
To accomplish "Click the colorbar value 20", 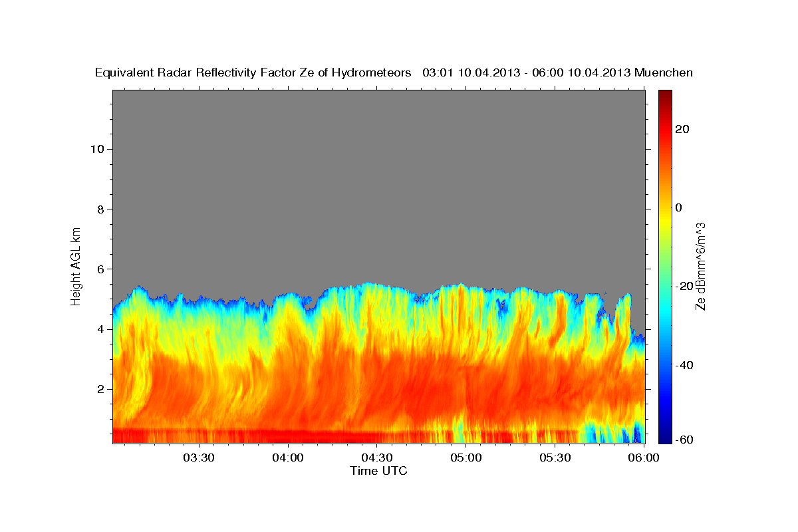I will (682, 129).
